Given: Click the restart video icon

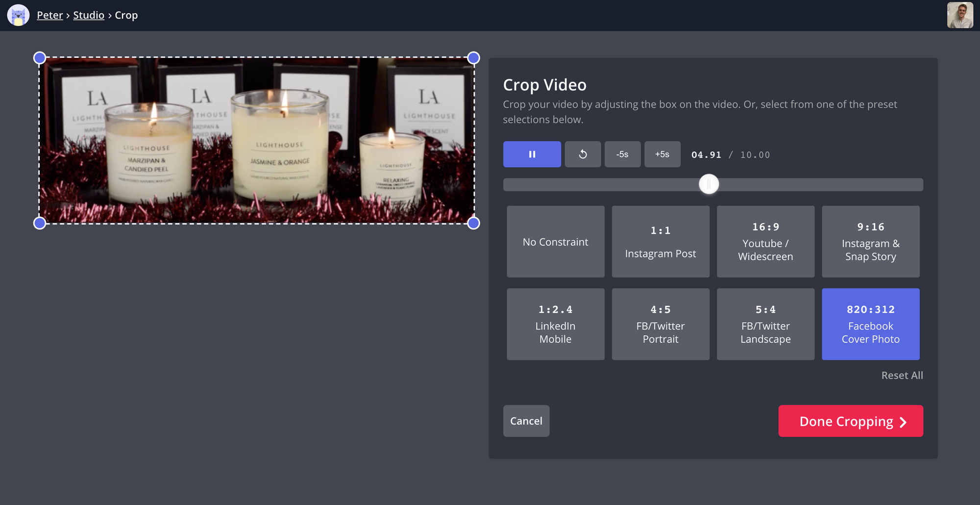Looking at the screenshot, I should coord(583,154).
